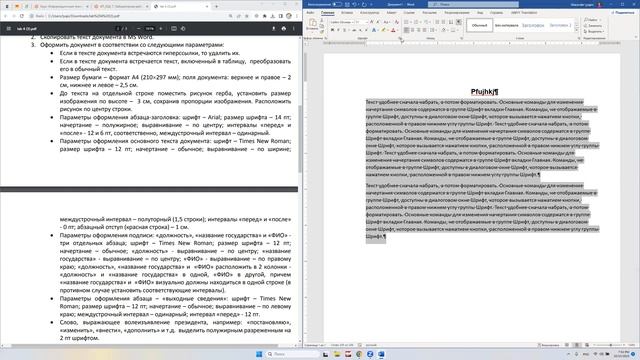Click the numbered list icon in Word
Viewport: 640px width, 360px height.
(416, 22)
